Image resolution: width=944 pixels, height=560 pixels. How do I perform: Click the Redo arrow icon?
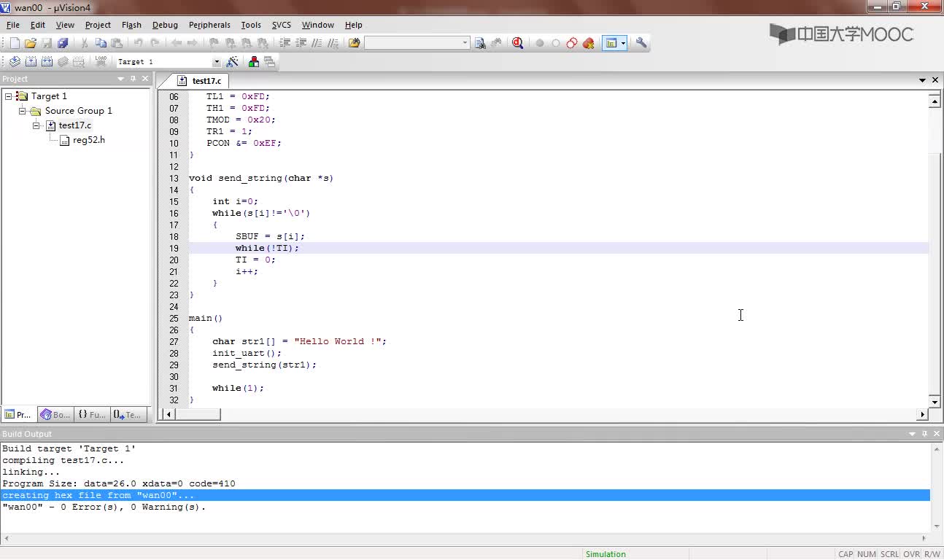155,43
